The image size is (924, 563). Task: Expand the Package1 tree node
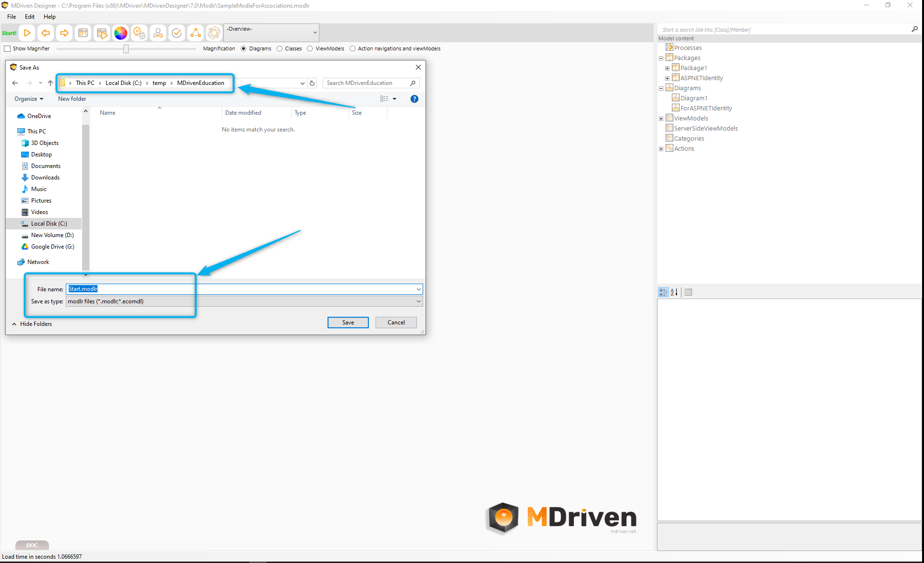tap(667, 68)
